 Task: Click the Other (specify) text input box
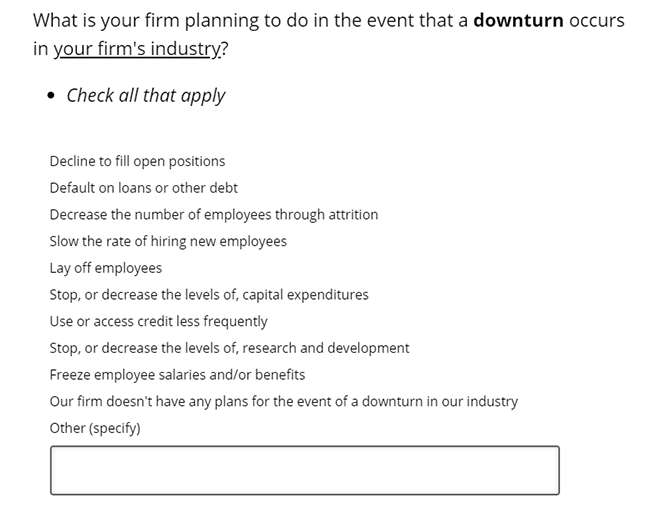[x=305, y=470]
